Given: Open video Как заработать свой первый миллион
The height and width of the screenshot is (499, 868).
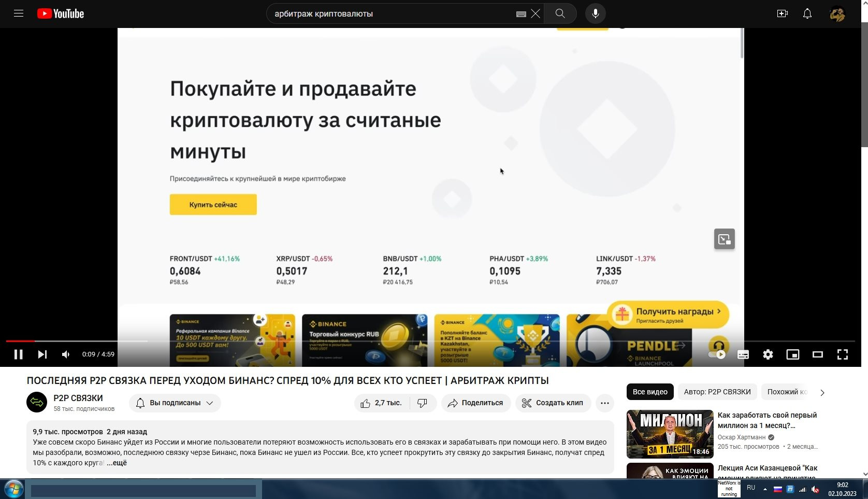Looking at the screenshot, I should [768, 420].
